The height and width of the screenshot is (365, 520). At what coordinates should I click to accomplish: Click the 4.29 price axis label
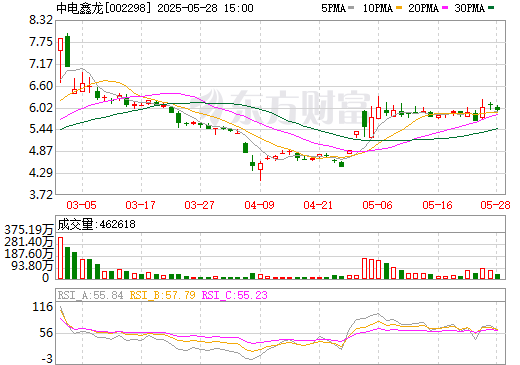click(x=41, y=173)
